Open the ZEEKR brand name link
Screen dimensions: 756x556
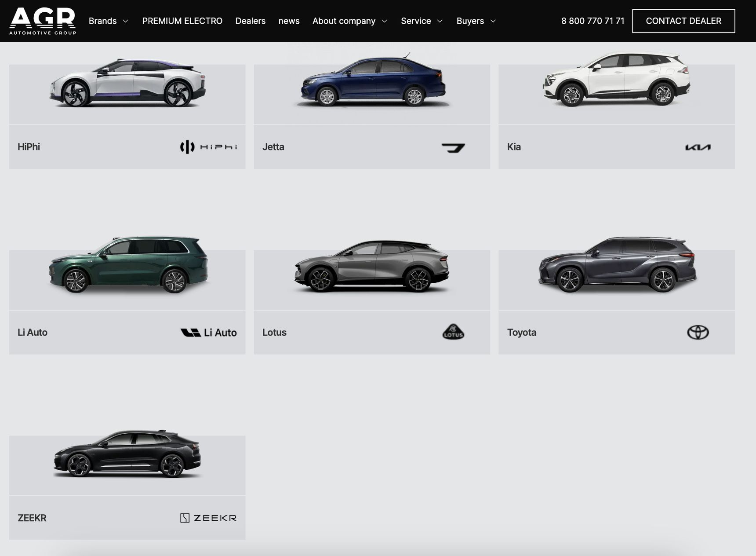pyautogui.click(x=32, y=518)
